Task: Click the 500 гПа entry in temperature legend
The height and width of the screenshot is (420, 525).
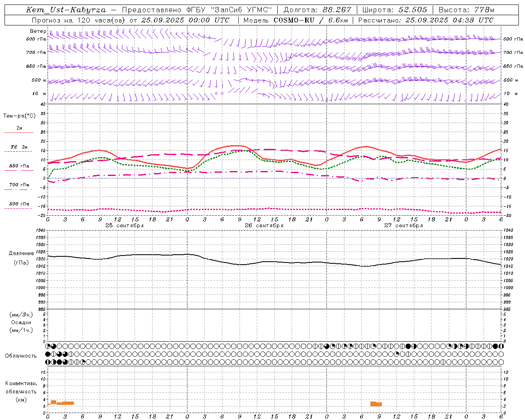Action: pyautogui.click(x=19, y=203)
